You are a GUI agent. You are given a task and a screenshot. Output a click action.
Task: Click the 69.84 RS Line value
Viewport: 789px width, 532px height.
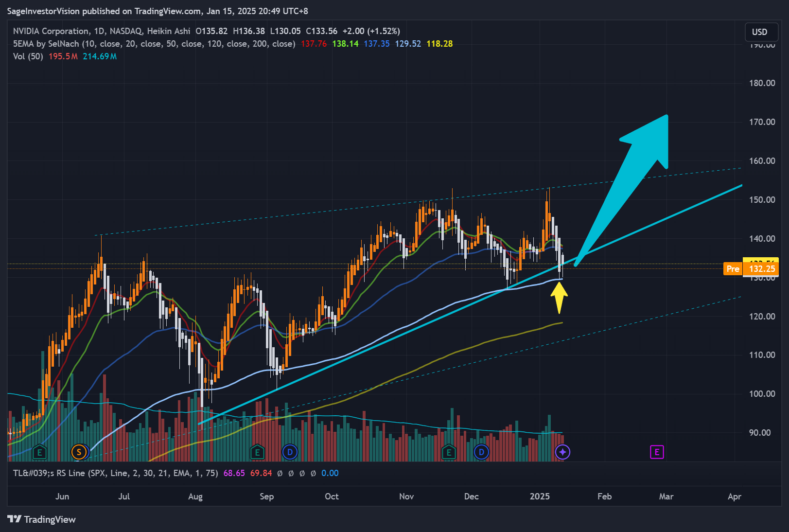pyautogui.click(x=261, y=473)
